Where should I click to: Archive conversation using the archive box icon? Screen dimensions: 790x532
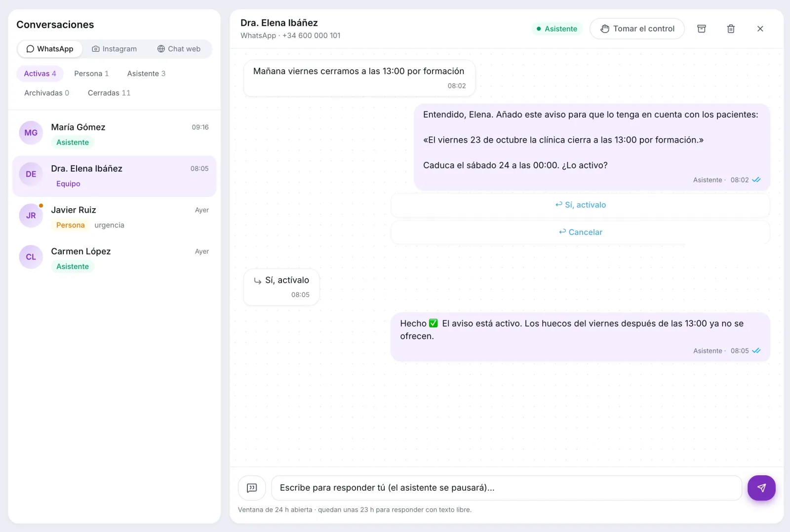pos(701,29)
